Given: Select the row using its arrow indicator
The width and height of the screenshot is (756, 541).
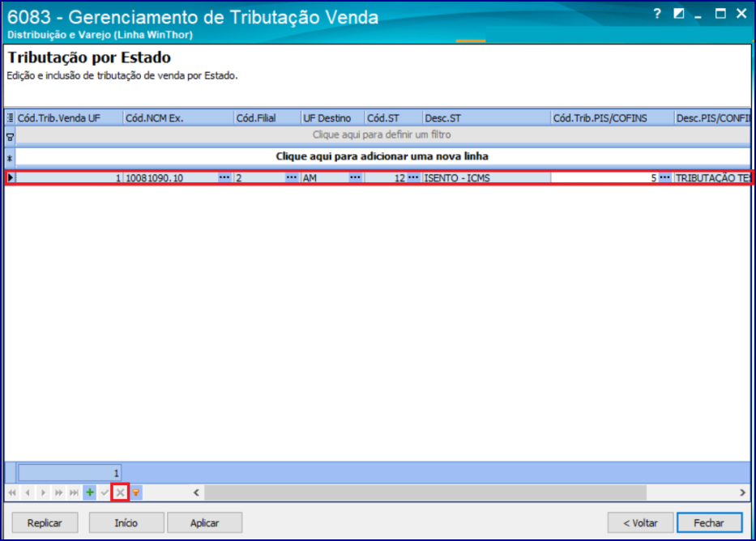Looking at the screenshot, I should (x=10, y=177).
